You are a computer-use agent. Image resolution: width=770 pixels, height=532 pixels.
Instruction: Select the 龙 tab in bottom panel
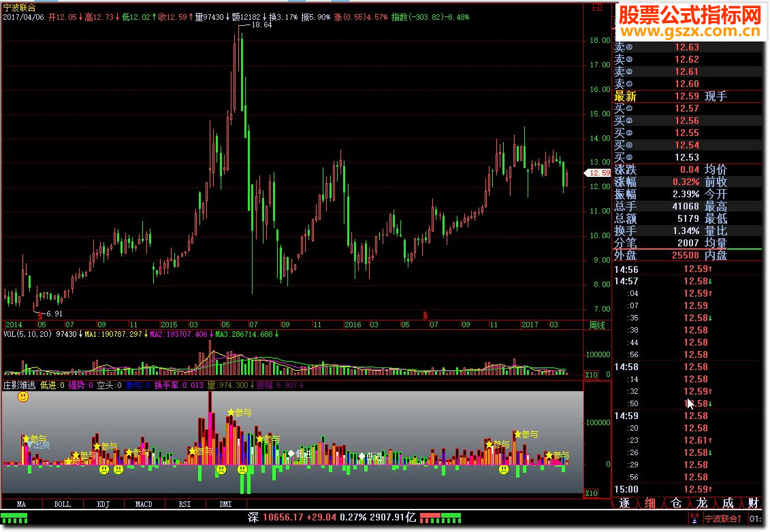pos(702,503)
